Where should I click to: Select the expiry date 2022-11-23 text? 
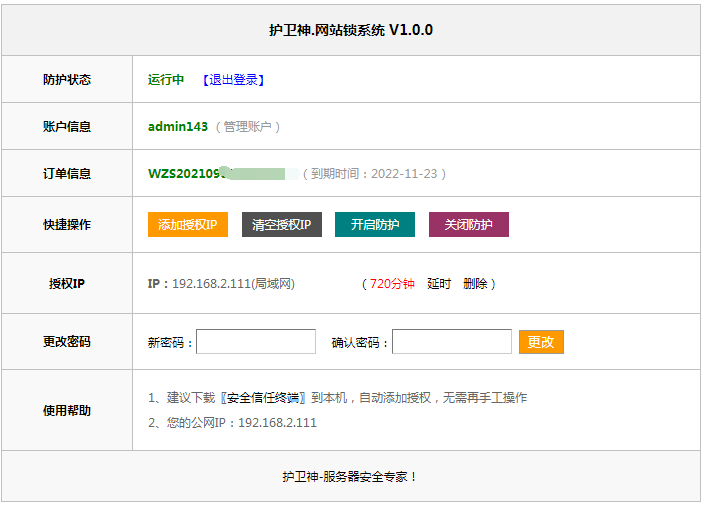click(x=404, y=174)
